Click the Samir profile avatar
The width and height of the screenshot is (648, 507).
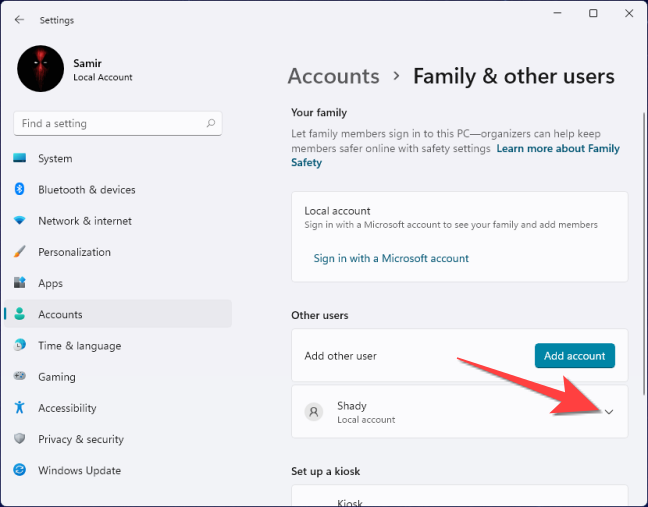click(40, 69)
